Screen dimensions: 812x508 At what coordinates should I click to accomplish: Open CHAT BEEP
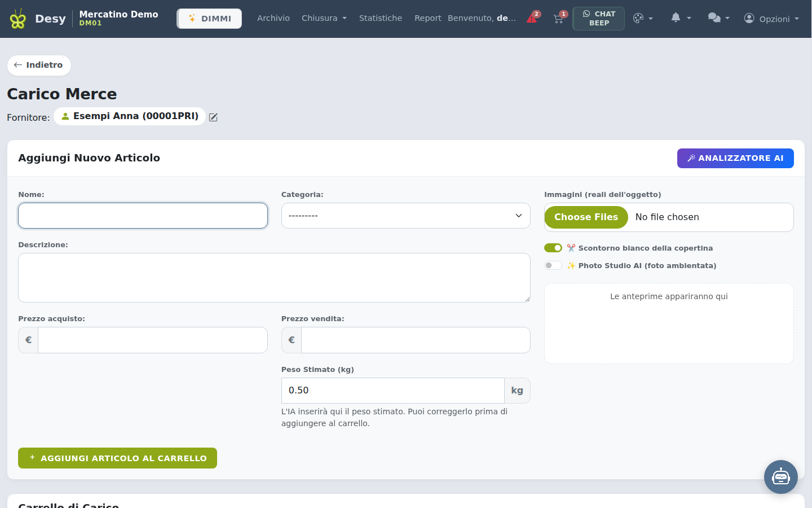click(x=599, y=19)
